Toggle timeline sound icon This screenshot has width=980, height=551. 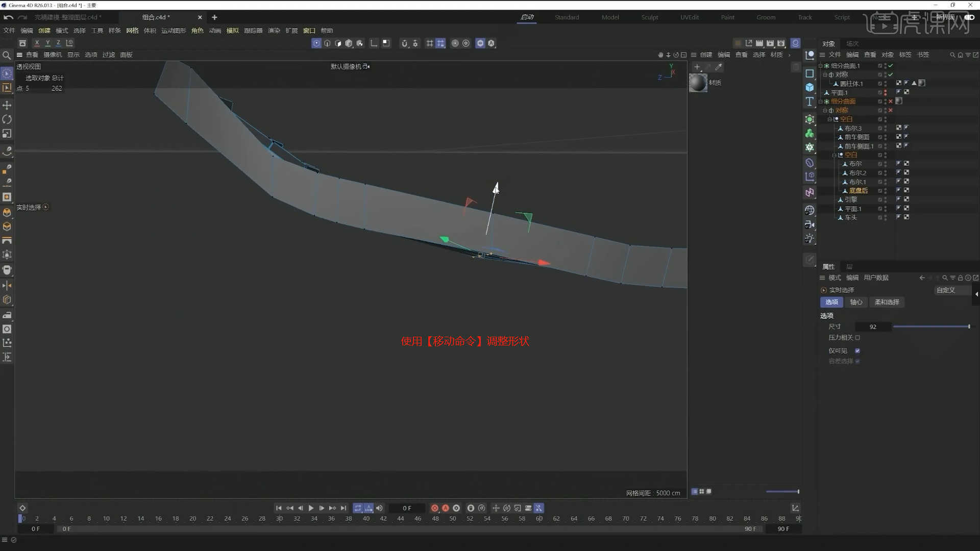(379, 508)
